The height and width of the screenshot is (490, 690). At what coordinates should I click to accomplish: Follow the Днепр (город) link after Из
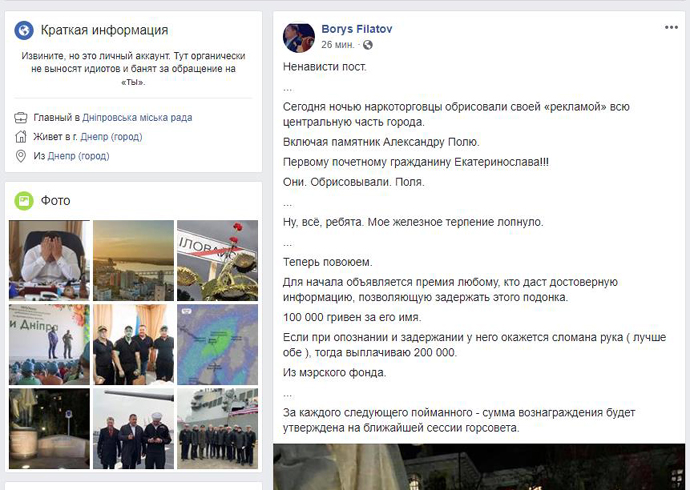click(78, 156)
